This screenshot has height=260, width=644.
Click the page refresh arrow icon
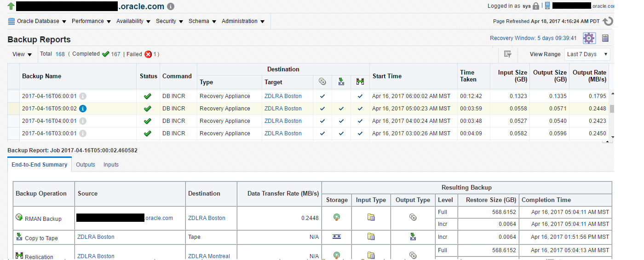[608, 21]
